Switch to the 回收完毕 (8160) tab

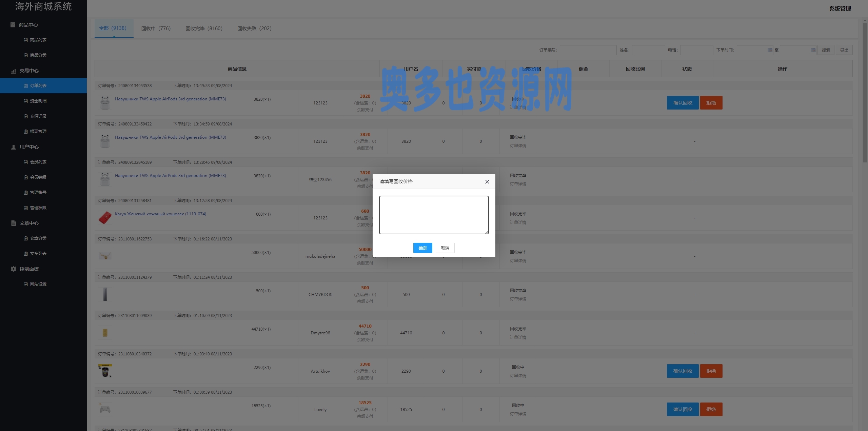tap(204, 28)
